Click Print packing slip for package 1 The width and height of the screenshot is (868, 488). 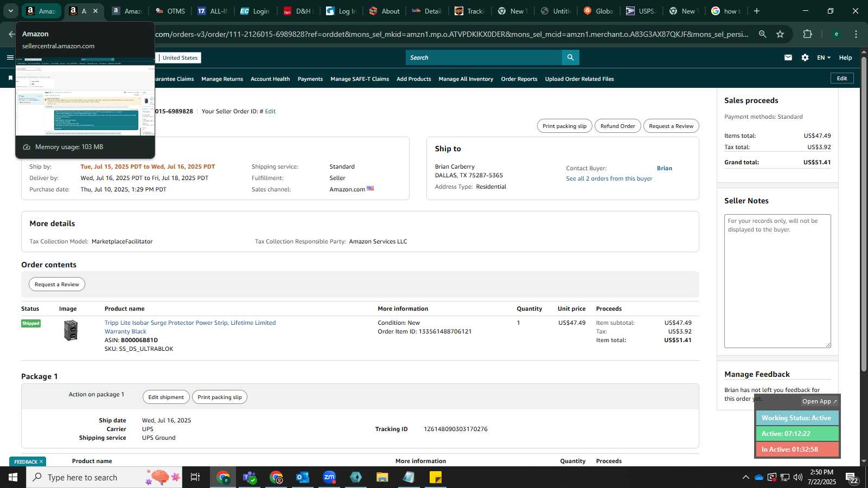pos(220,397)
